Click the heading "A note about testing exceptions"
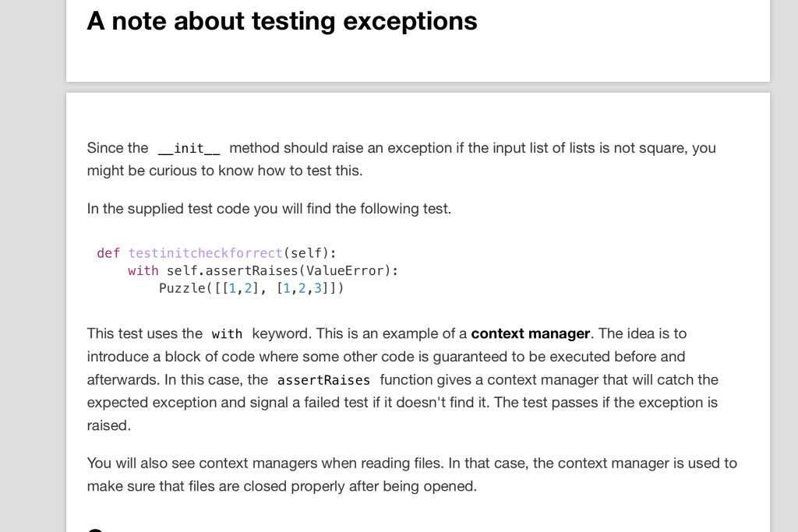798x532 pixels. (282, 21)
